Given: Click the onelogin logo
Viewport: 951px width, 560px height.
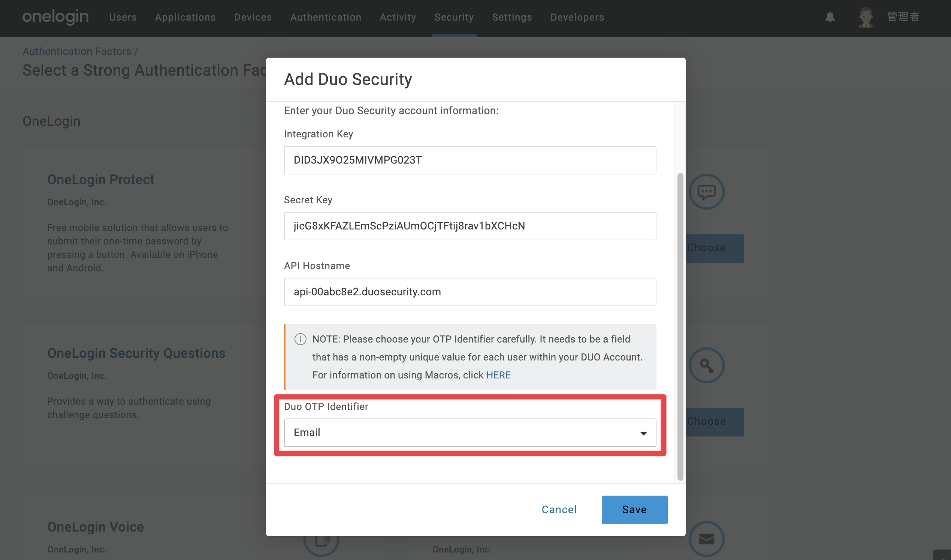Looking at the screenshot, I should pos(55,17).
